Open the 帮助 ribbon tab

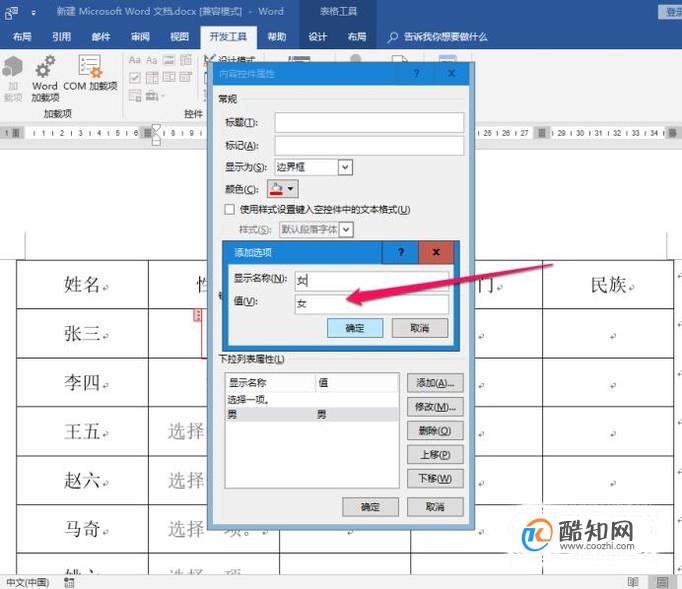click(x=277, y=37)
